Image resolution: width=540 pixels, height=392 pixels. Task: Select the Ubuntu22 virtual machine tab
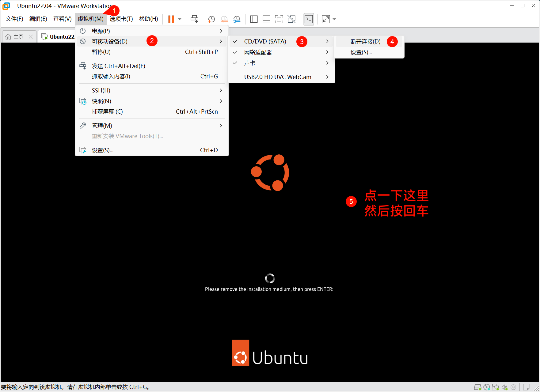58,37
